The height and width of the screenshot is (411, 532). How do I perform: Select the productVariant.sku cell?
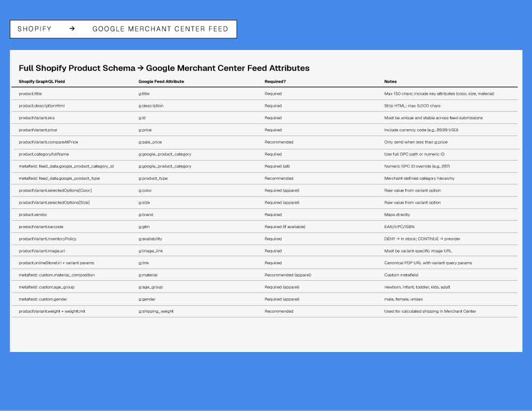(x=37, y=118)
